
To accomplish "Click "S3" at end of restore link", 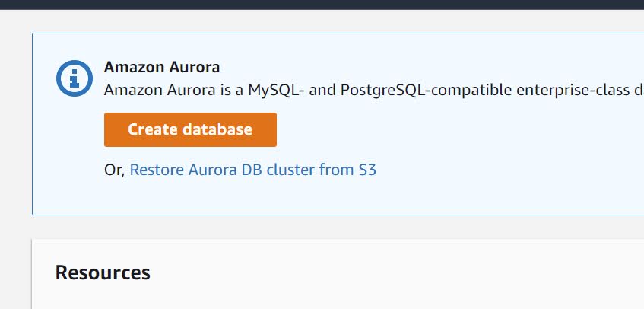I will [x=367, y=170].
